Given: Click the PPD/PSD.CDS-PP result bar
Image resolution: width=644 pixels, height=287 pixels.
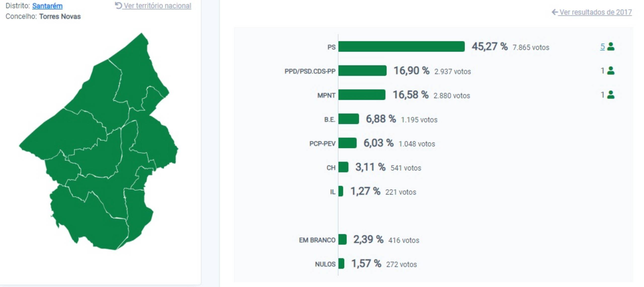Looking at the screenshot, I should click(362, 71).
